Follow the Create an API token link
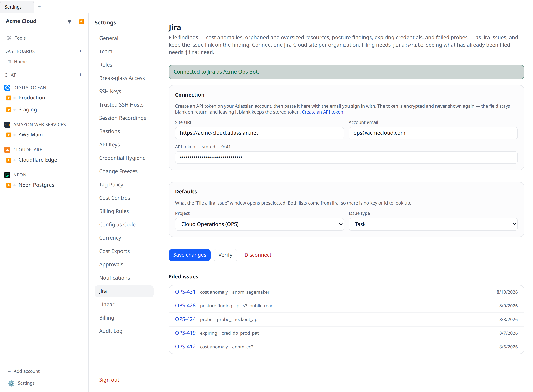 tap(322, 112)
